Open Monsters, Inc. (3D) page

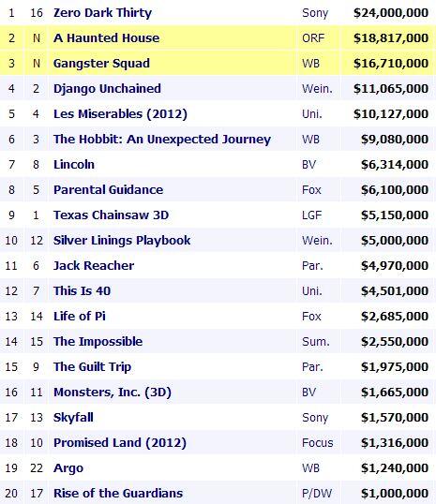coord(113,393)
